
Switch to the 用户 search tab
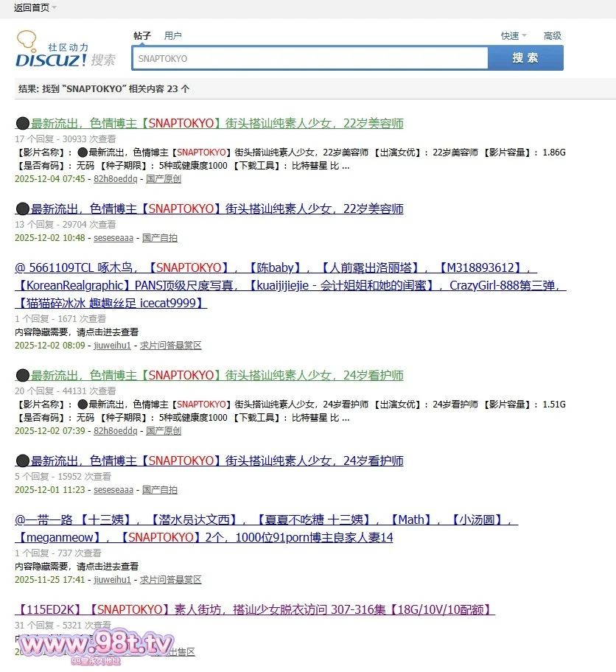coord(172,35)
